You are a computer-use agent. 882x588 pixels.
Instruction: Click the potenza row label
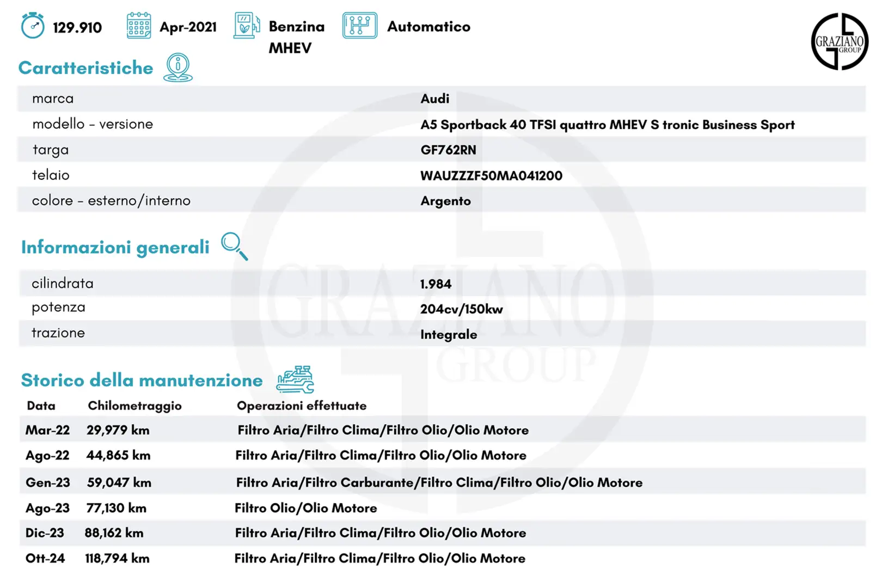[58, 308]
